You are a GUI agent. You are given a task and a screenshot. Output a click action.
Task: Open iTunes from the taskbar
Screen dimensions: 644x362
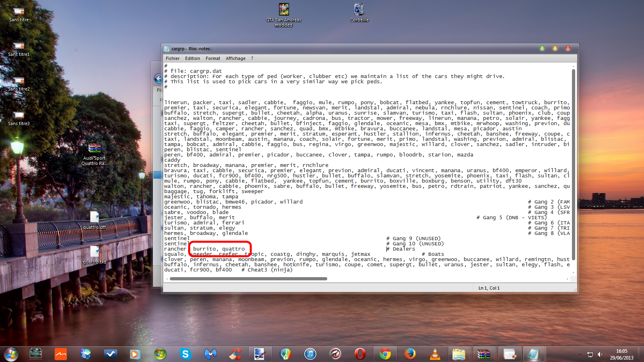click(310, 354)
